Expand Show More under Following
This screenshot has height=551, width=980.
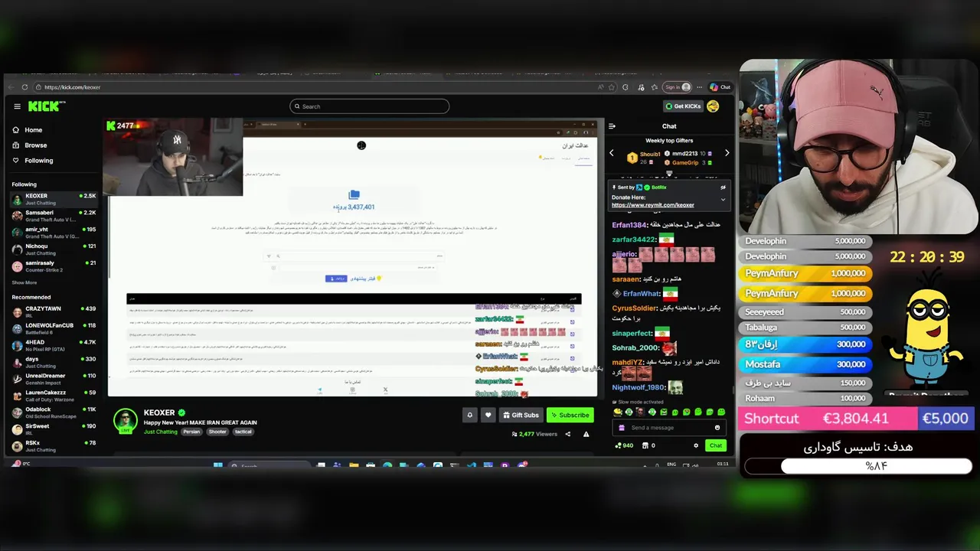coord(24,282)
